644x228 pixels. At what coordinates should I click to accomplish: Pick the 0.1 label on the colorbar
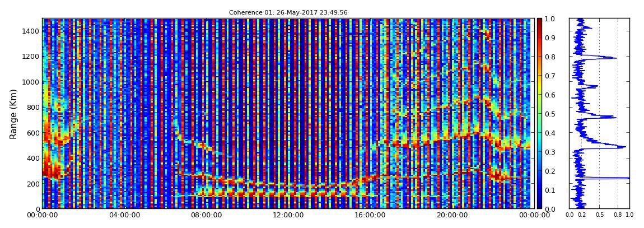click(550, 190)
